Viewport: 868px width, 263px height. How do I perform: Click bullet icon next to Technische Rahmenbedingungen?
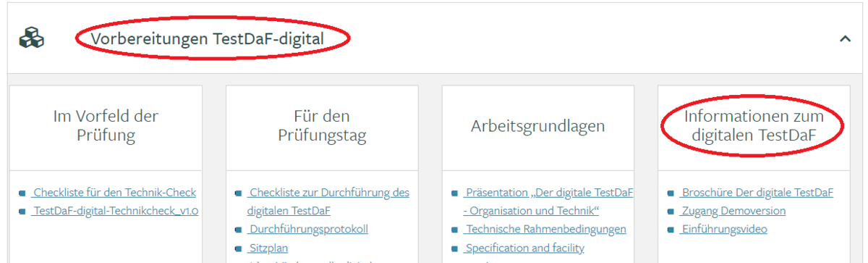[455, 230]
